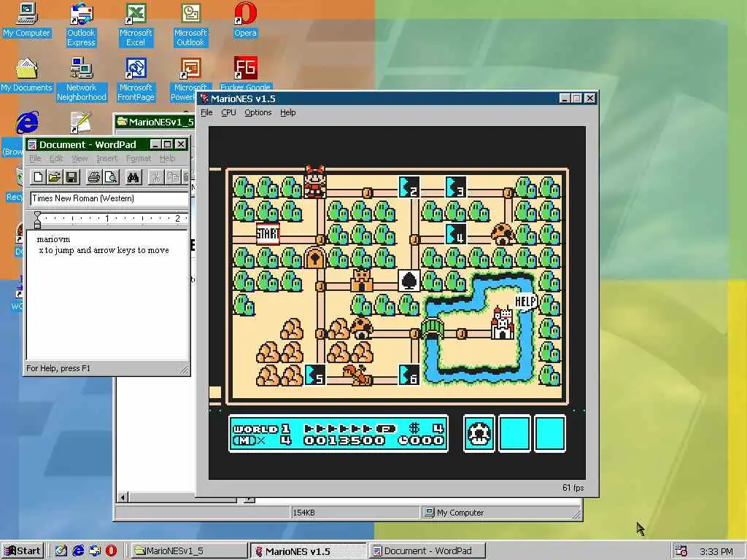The width and height of the screenshot is (747, 560).
Task: Open the File menu in MarioNES
Action: point(206,112)
